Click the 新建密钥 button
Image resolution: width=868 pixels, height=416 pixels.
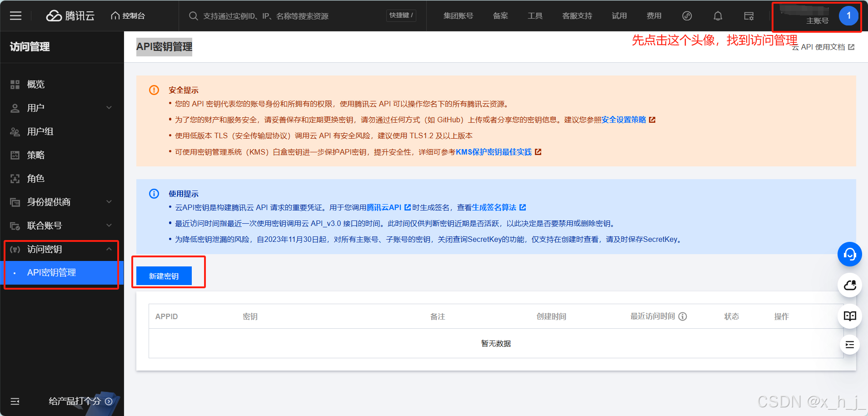(164, 276)
